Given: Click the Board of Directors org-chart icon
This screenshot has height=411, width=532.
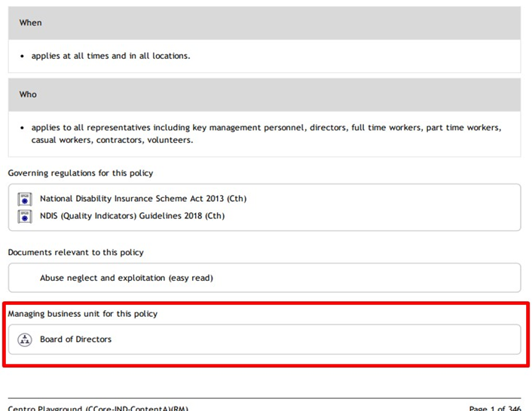Looking at the screenshot, I should click(x=25, y=339).
